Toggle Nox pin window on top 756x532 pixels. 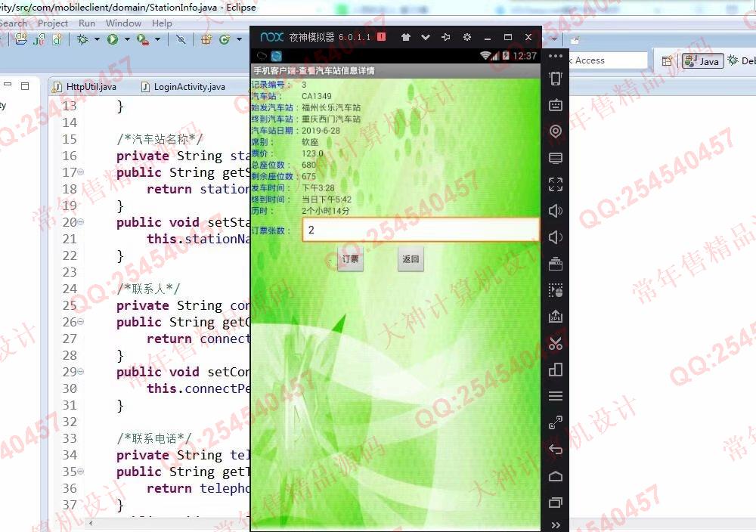pyautogui.click(x=446, y=37)
